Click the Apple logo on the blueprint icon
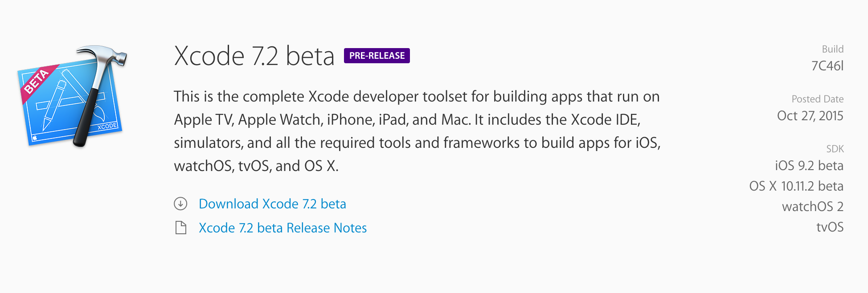868x293 pixels. (x=35, y=138)
